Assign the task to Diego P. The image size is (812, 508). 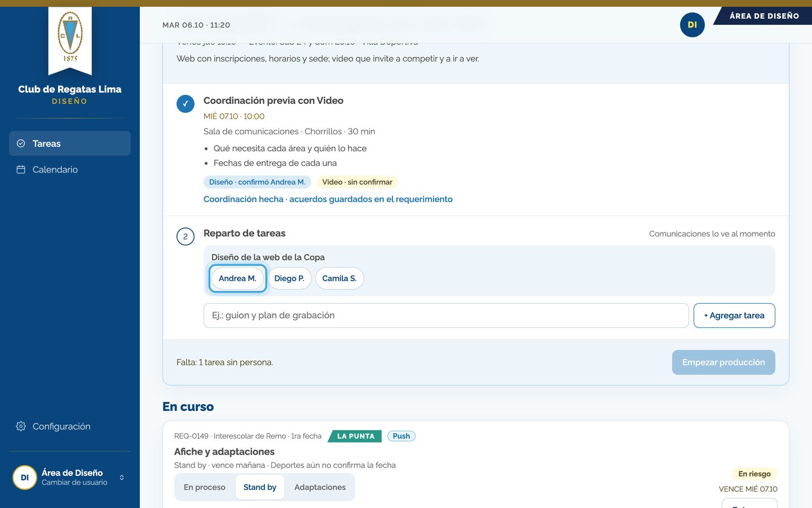(x=289, y=278)
